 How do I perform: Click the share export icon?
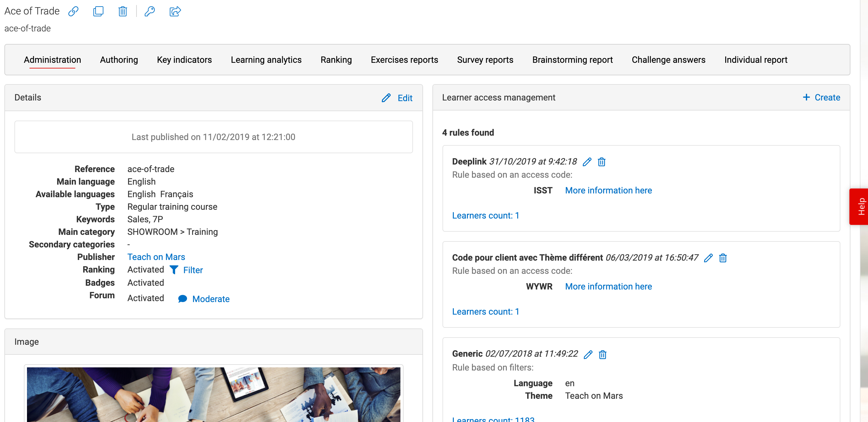pyautogui.click(x=175, y=11)
